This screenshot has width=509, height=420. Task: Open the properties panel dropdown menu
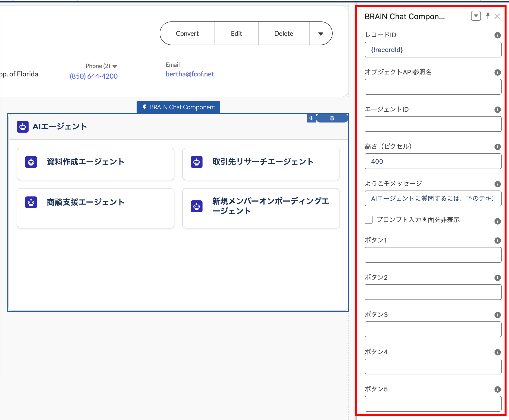476,16
